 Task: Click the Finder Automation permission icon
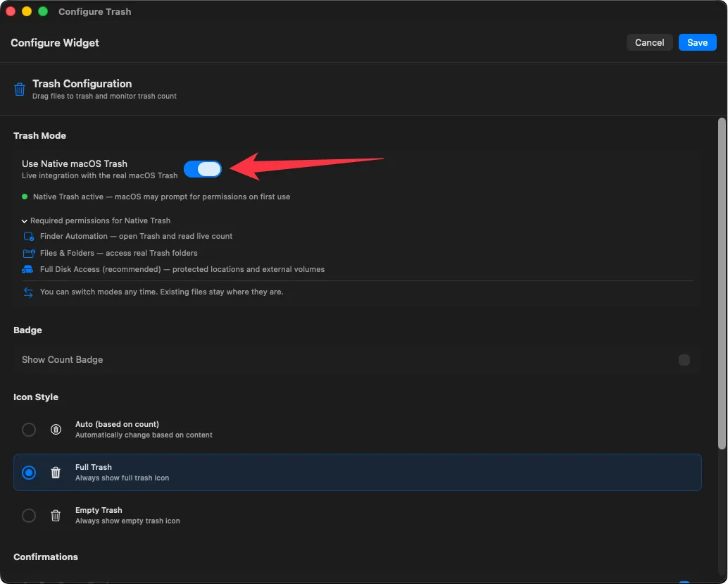28,237
